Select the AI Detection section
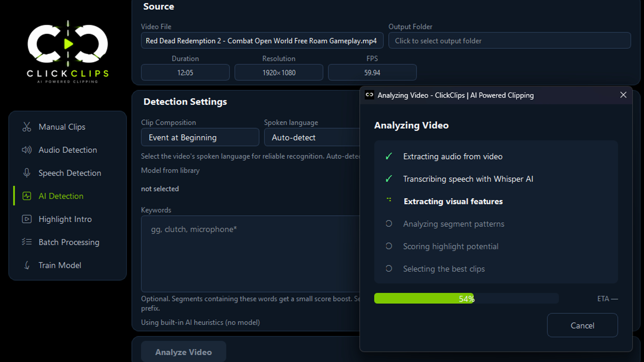 (67, 196)
